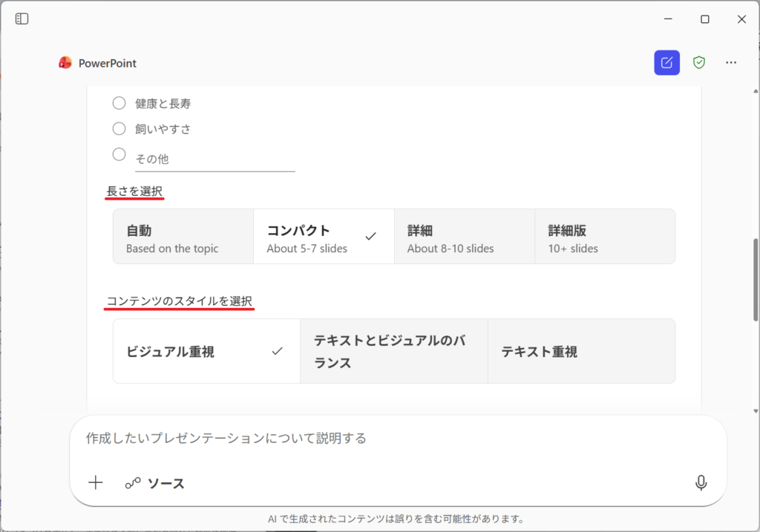Select the 健康と長寿 radio button
760x532 pixels.
pos(119,103)
